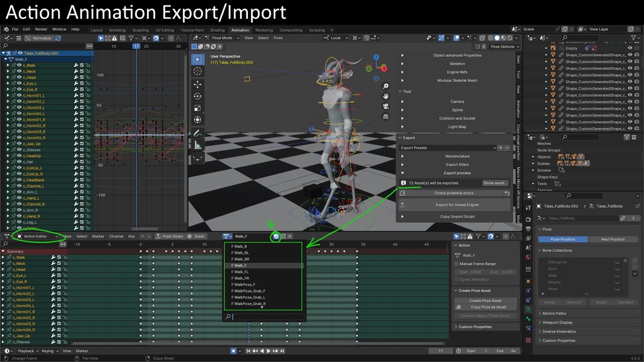Select Rest Position toggle
This screenshot has width=644, height=362.
[613, 239]
